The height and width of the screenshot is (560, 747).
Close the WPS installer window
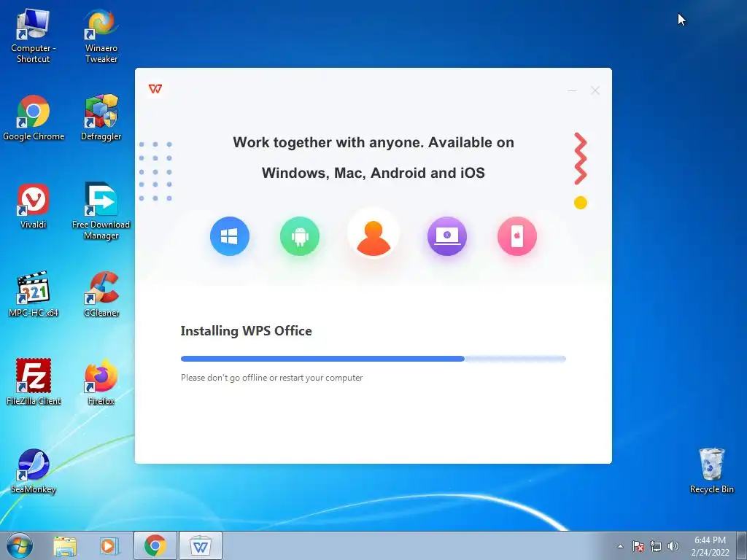coord(595,90)
